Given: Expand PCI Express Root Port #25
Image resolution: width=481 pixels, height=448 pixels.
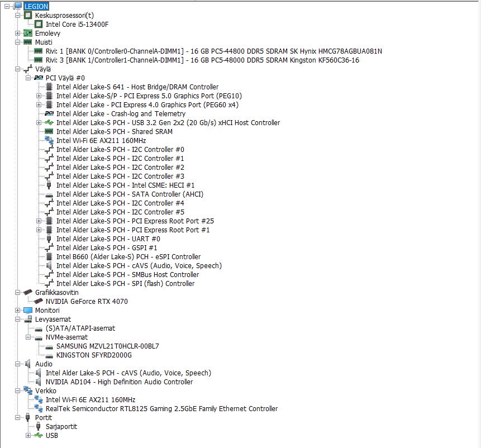Looking at the screenshot, I should 39,221.
